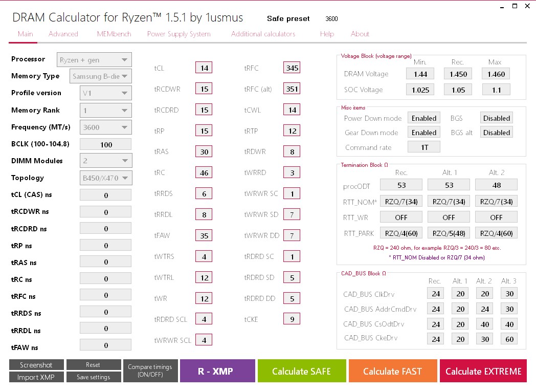Click the tRCDWR ns input field

tap(106, 212)
